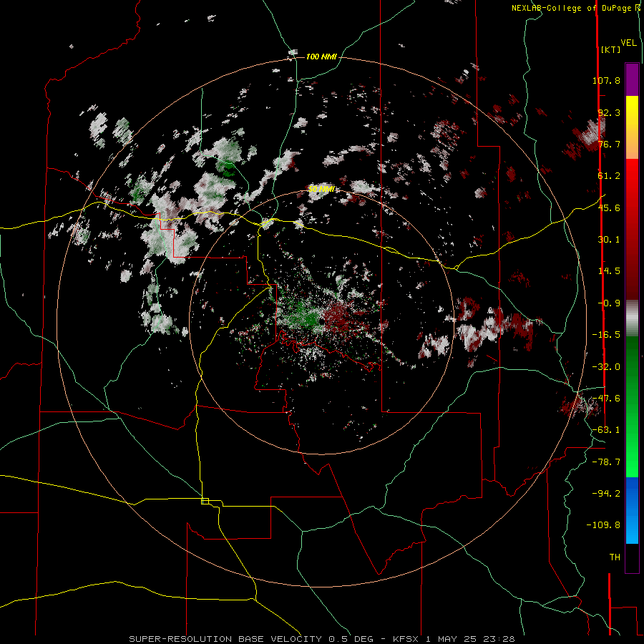Select the 61.2 scale label
This screenshot has width=644, height=644.
pos(609,176)
